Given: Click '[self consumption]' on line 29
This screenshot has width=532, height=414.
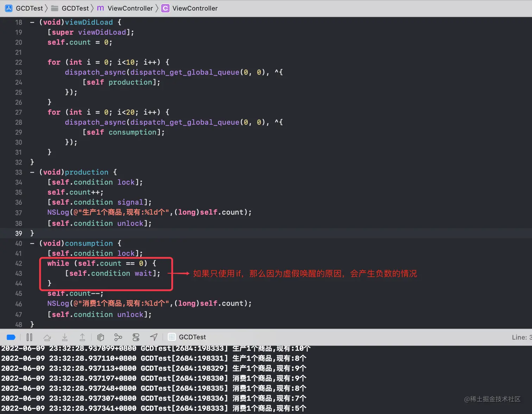Looking at the screenshot, I should (121, 132).
